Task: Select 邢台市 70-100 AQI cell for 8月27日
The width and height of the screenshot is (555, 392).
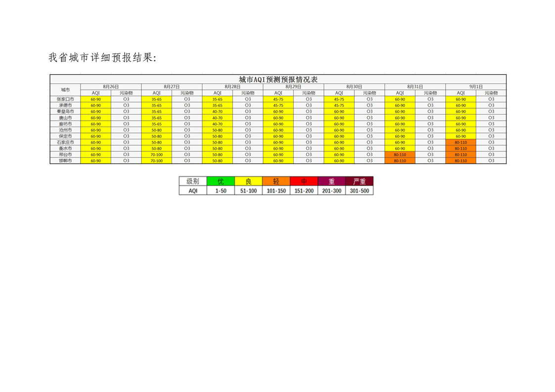Action: 156,154
